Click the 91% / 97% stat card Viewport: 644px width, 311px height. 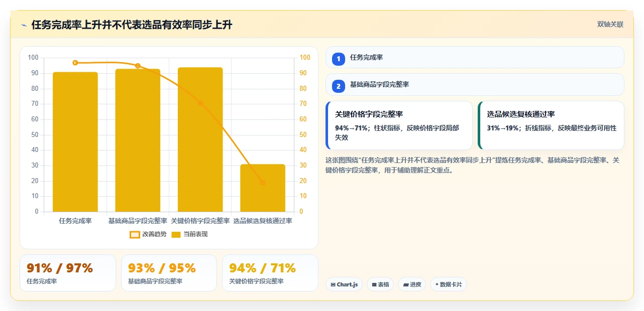68,273
